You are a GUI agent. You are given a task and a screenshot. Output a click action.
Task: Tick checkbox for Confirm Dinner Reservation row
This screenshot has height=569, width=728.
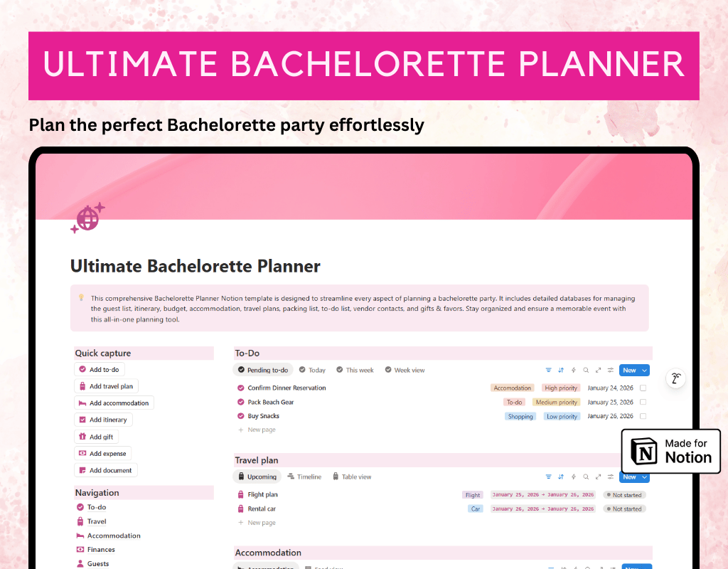(x=643, y=388)
